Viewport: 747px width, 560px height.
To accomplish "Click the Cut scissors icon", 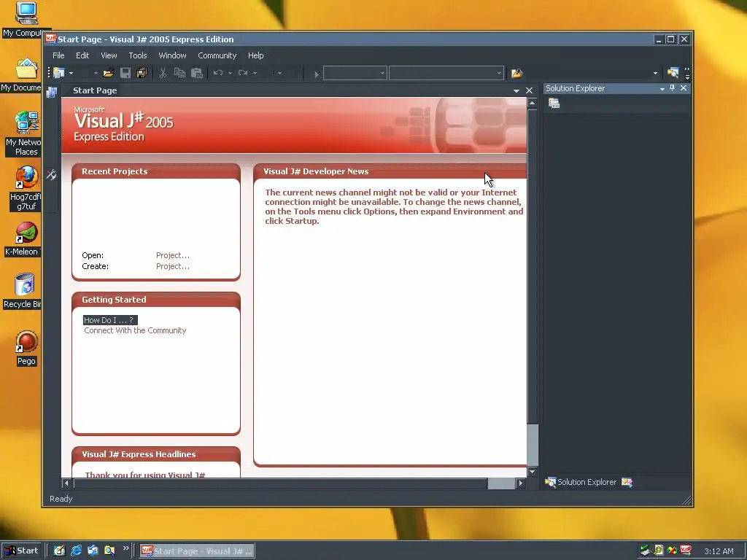I will click(x=163, y=73).
